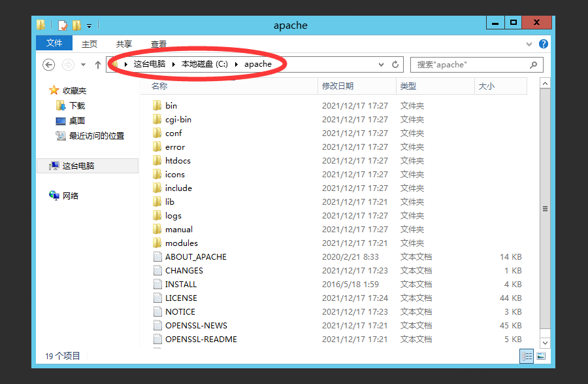Select 这台电脑 in navigation pane
Screen dimensions: 588x384
tap(88, 166)
